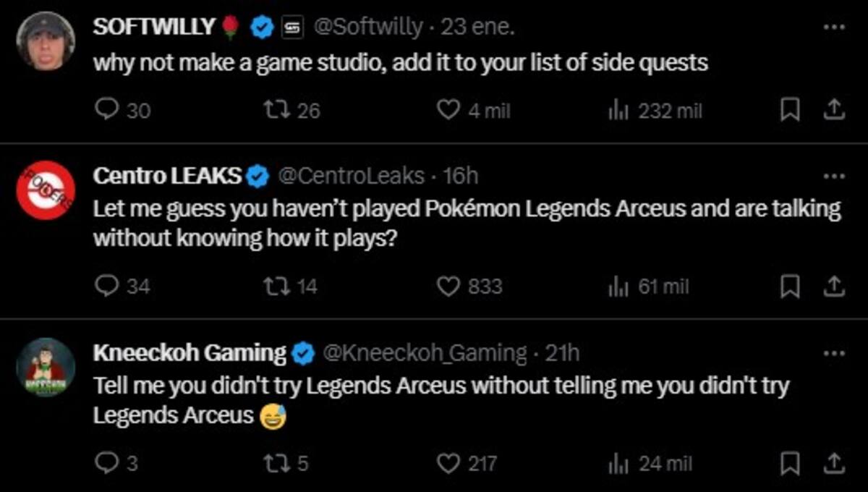Open SOFTWILLY's profile picture
The image size is (868, 492).
(46, 41)
